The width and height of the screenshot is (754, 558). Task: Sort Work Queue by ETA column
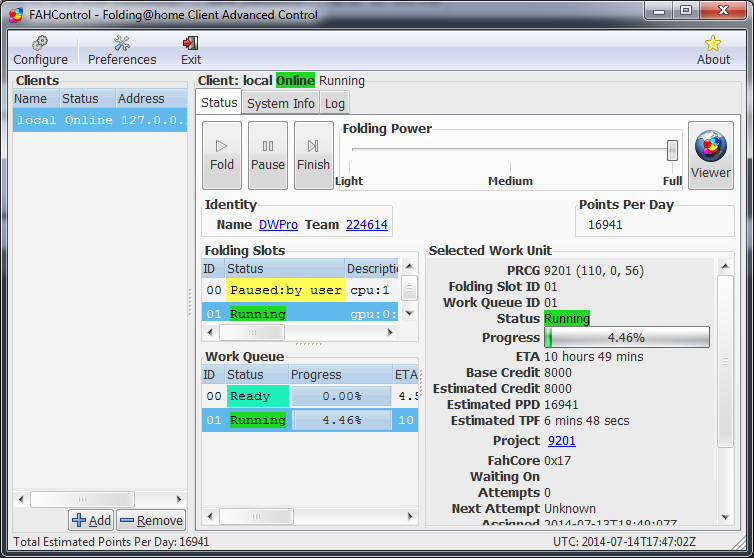[405, 375]
